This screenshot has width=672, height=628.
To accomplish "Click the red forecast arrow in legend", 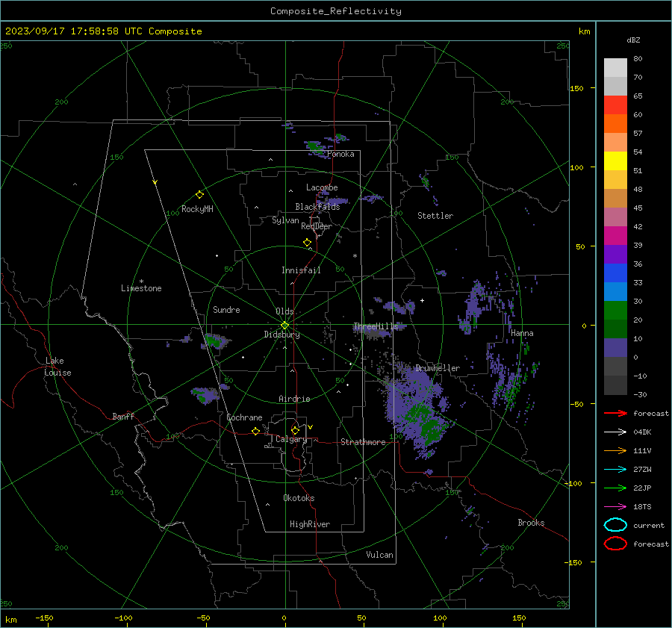I will pyautogui.click(x=615, y=413).
